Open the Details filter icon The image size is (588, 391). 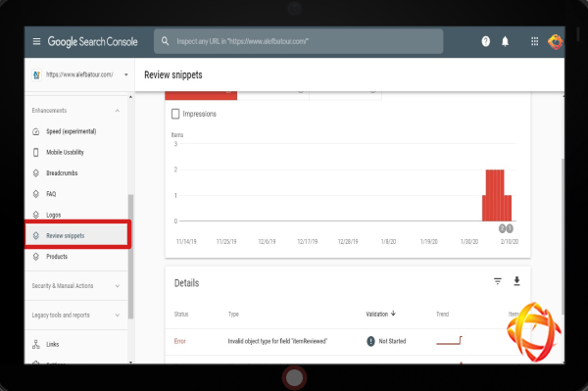[498, 281]
